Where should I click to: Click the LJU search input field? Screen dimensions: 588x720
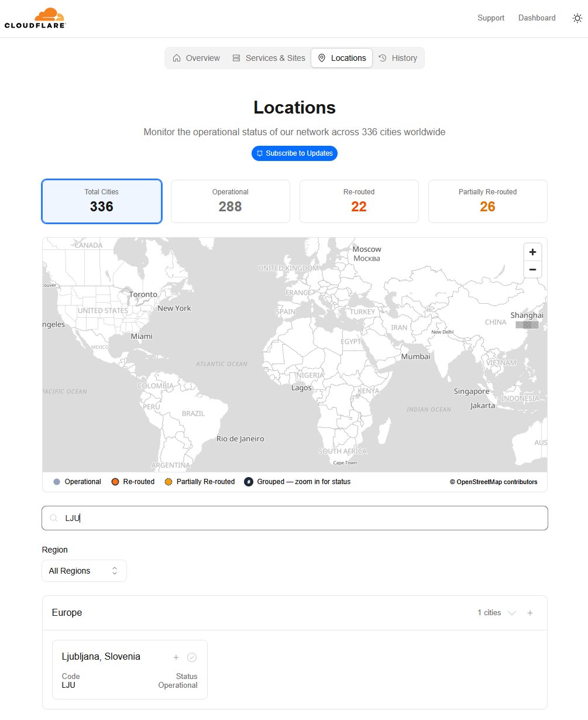coord(295,518)
